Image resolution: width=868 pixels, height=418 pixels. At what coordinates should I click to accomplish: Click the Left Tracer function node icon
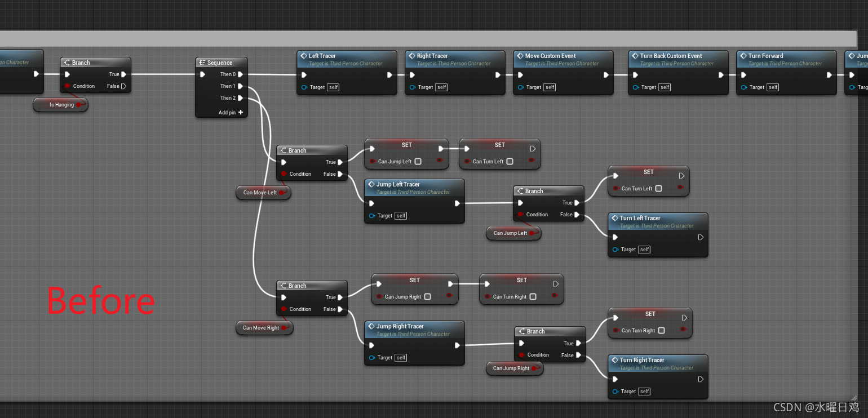coord(303,56)
